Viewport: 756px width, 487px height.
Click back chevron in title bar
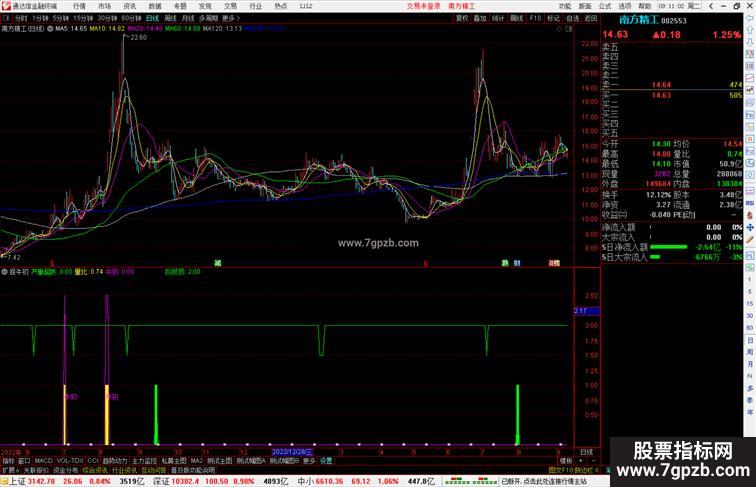tap(711, 6)
